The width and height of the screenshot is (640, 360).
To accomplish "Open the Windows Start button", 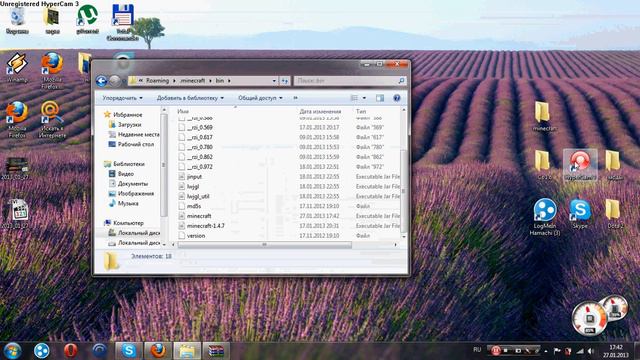I will point(12,351).
